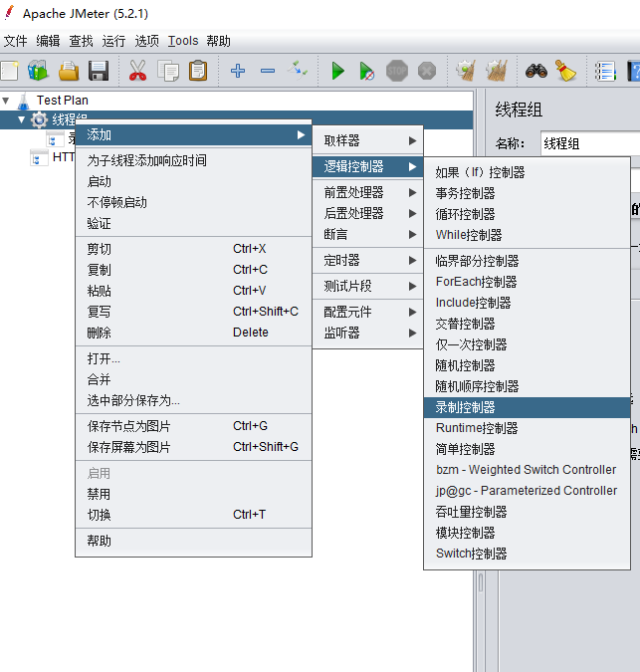
Task: Open the Tools menu
Action: point(183,41)
